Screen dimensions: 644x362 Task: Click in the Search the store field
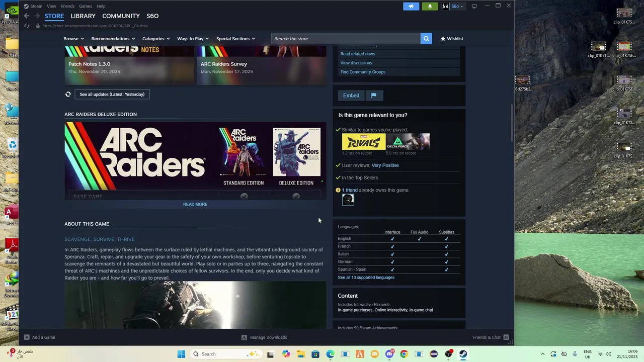[x=346, y=39]
